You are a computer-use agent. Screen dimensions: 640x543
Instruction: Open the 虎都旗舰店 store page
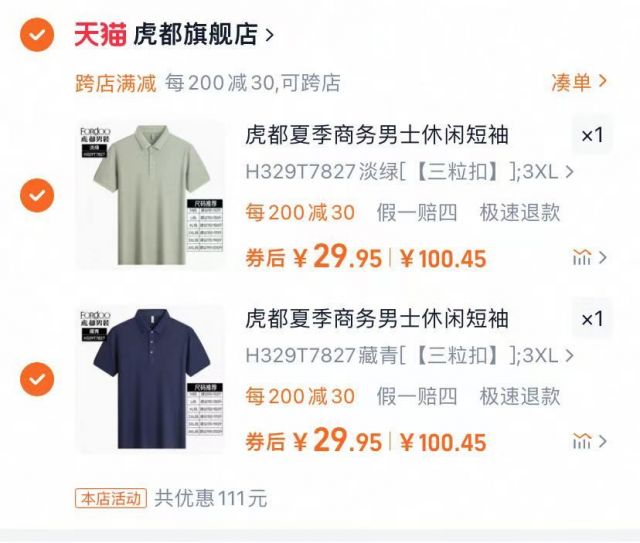[203, 34]
